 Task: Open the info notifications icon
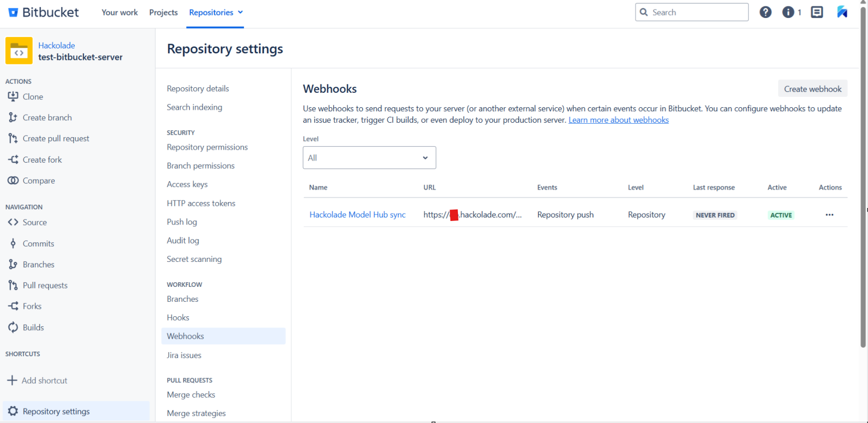[x=788, y=12]
